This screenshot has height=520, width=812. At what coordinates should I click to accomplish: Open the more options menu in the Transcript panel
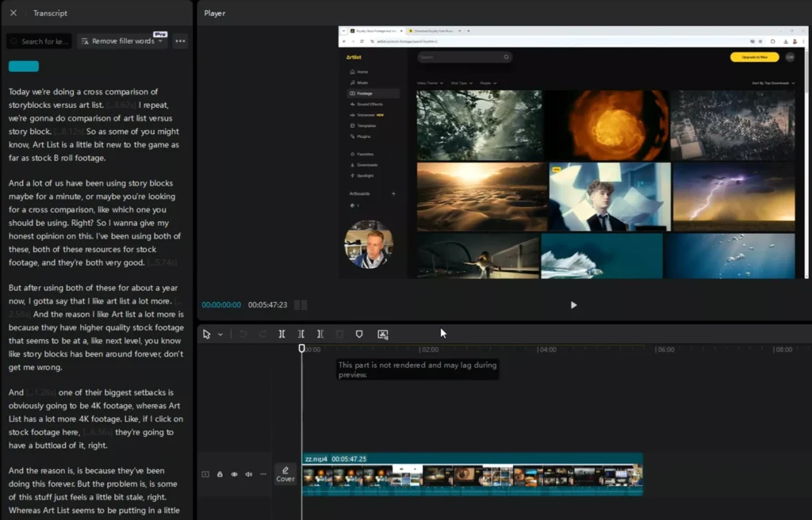click(x=180, y=40)
